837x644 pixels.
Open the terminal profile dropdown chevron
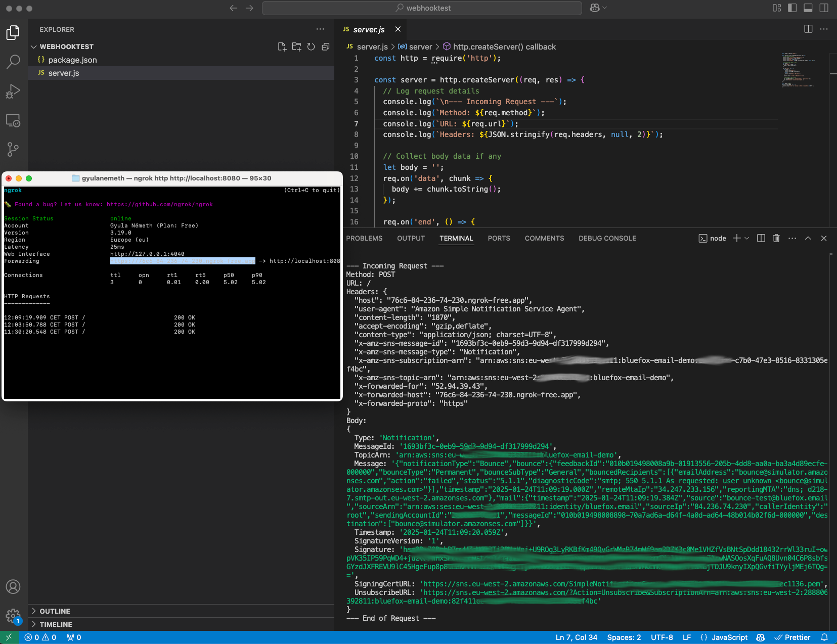tap(746, 238)
